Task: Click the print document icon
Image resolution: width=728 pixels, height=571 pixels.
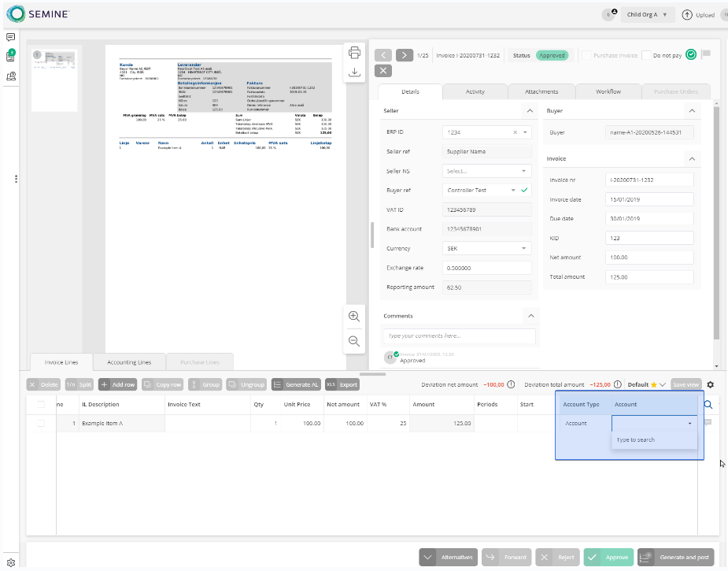Action: tap(354, 53)
